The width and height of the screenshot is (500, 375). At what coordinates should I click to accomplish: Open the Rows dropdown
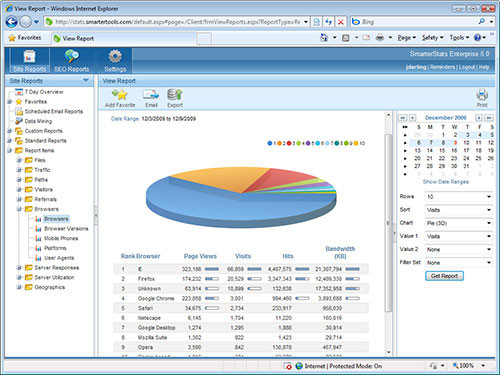coord(459,197)
